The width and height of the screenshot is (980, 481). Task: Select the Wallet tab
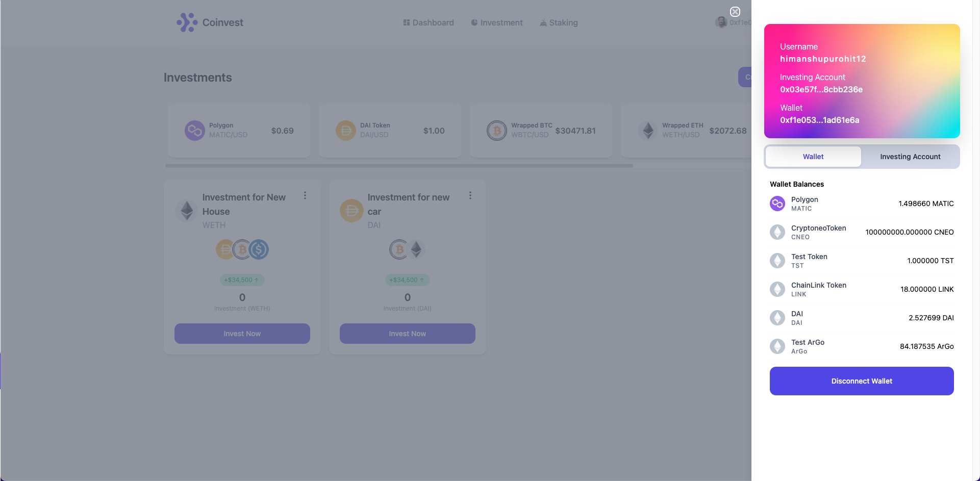813,157
